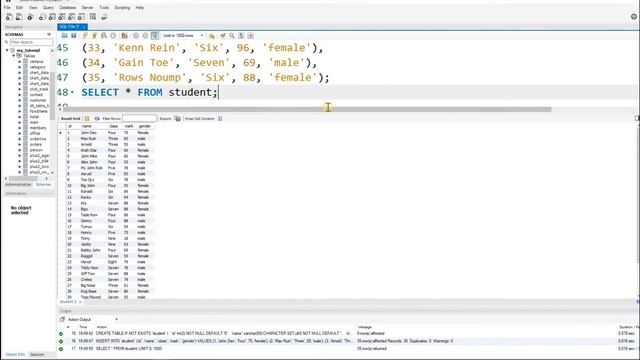This screenshot has width=640, height=360.
Task: Stop the running query icon
Action: [113, 36]
